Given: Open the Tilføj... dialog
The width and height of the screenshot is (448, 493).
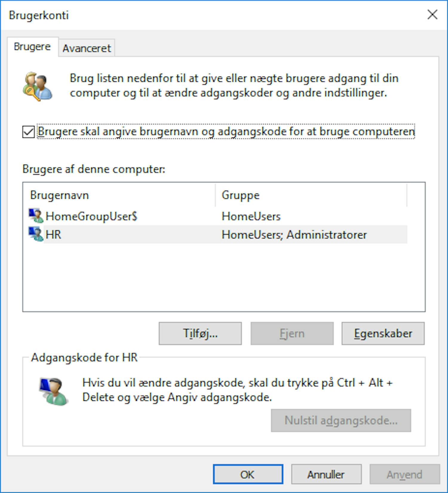Looking at the screenshot, I should point(200,333).
